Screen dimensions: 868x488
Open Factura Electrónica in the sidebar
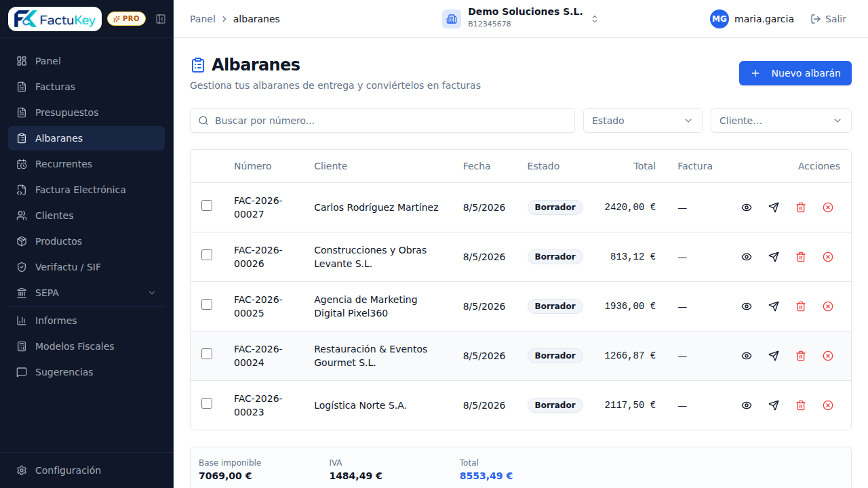tap(86, 190)
